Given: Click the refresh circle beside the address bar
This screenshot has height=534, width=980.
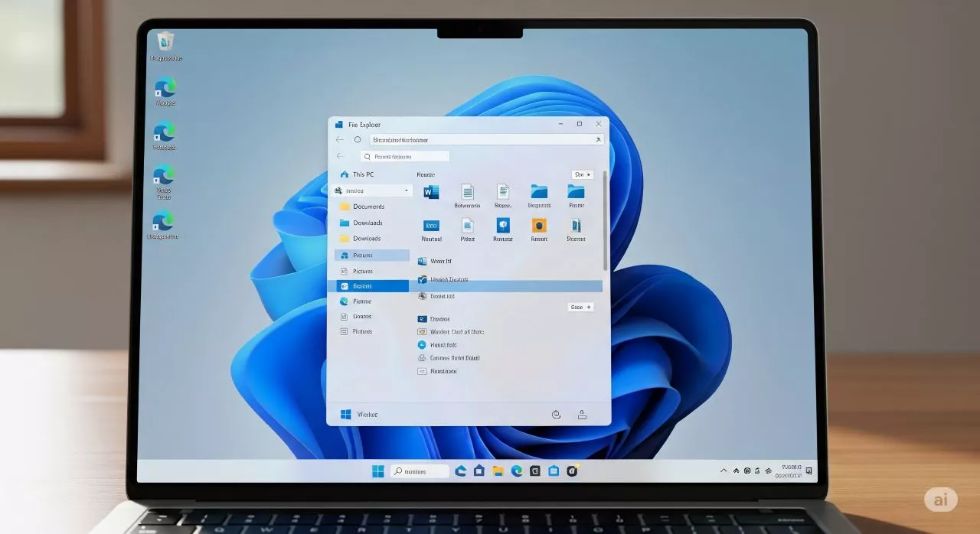Looking at the screenshot, I should point(358,140).
